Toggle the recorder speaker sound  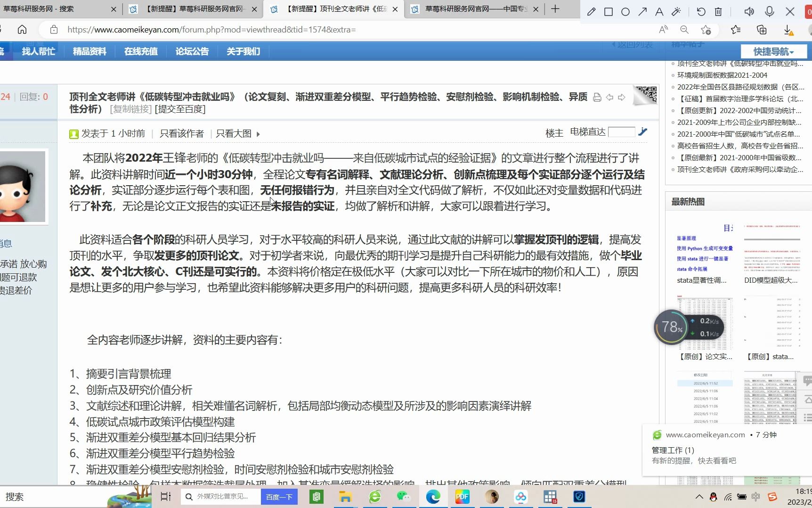[x=749, y=11]
